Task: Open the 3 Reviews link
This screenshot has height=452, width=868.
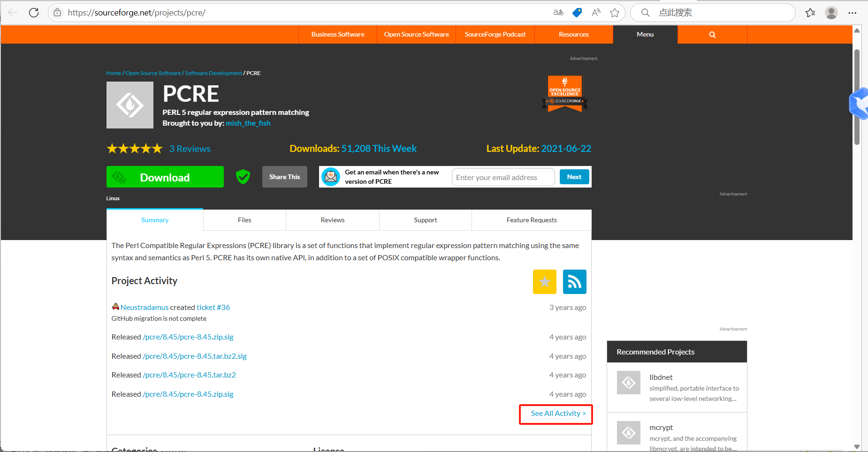Action: 190,149
